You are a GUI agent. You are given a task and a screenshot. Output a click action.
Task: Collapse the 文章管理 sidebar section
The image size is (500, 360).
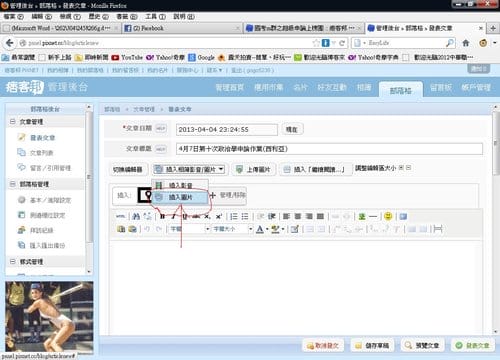[x=12, y=122]
